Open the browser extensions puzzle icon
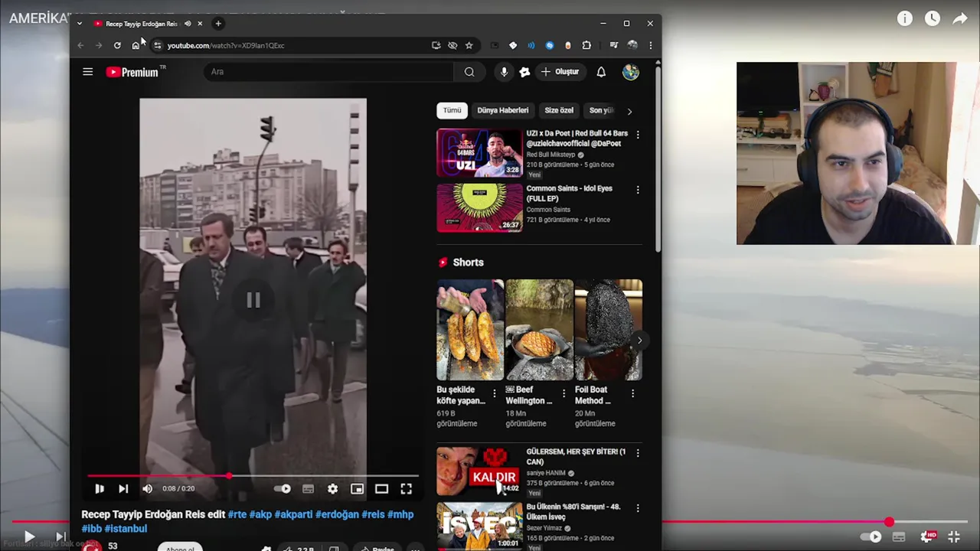The image size is (980, 551). pos(586,45)
